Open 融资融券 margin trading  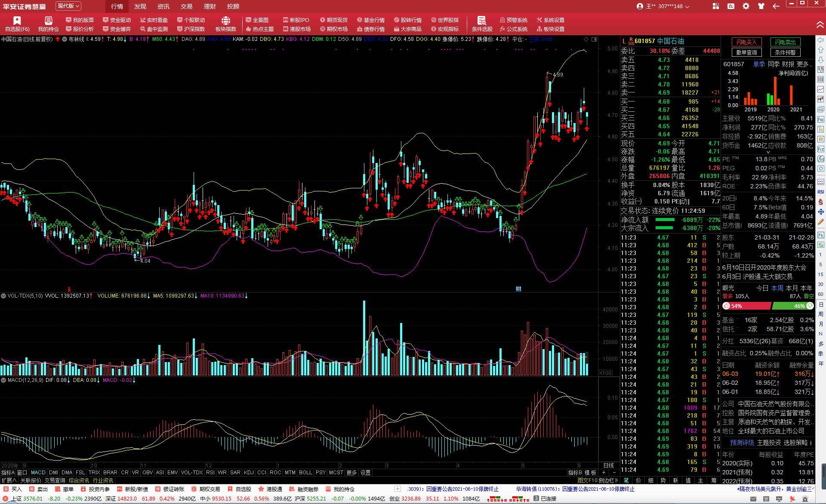tap(303, 489)
